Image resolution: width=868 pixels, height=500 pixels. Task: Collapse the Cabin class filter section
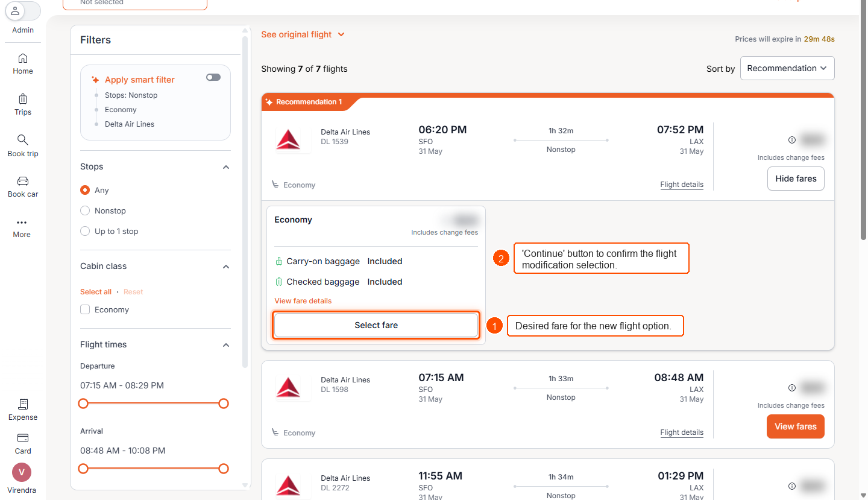tap(226, 267)
